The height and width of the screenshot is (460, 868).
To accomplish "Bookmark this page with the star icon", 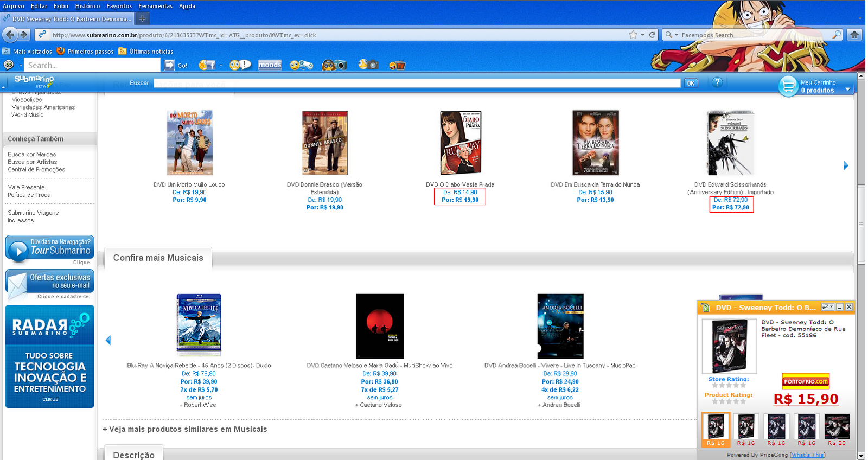I will 633,35.
